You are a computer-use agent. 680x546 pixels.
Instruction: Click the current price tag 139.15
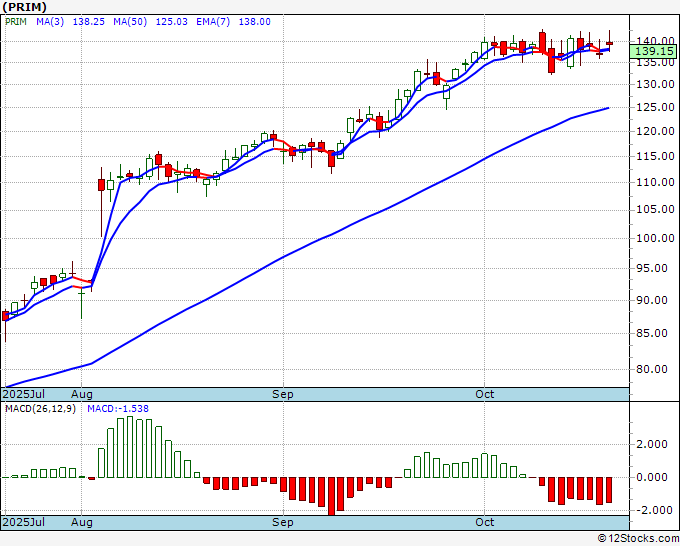pos(654,52)
